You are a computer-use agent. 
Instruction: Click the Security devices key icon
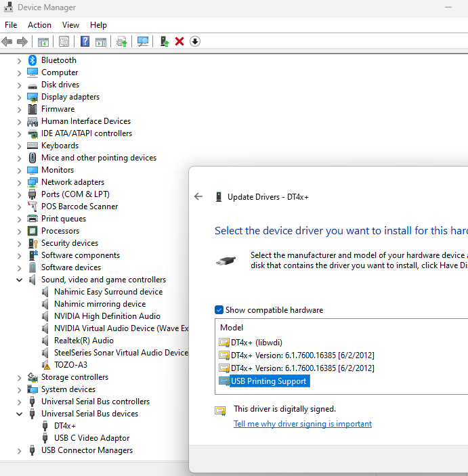(x=33, y=243)
